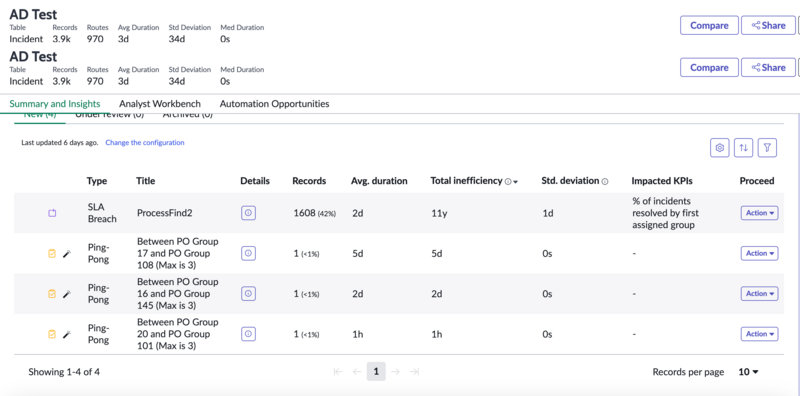The height and width of the screenshot is (396, 800).
Task: Open details icon for PO Group 17 row
Action: 248,253
